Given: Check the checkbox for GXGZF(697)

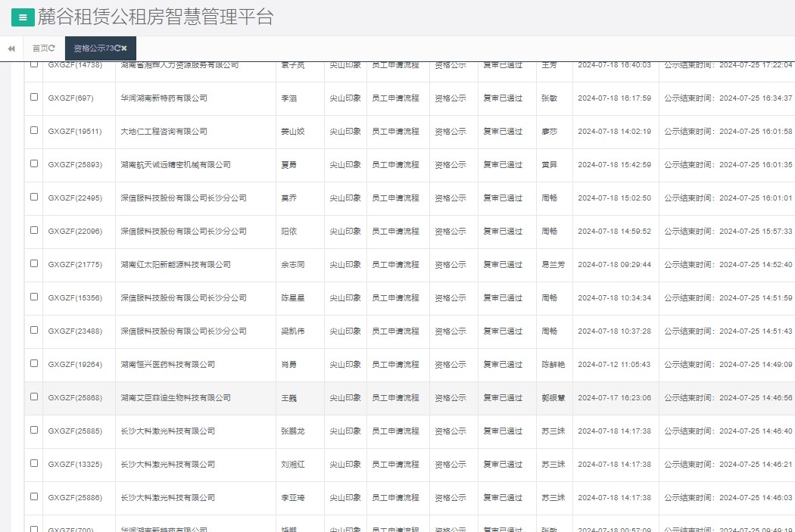Looking at the screenshot, I should coord(33,98).
